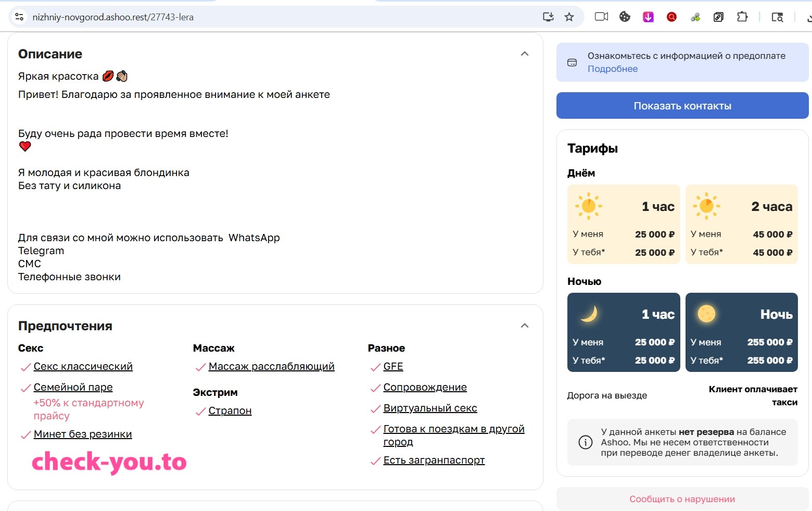Select the daytime 2 часа tariff card
Screen dimensions: 812x511
pyautogui.click(x=742, y=224)
